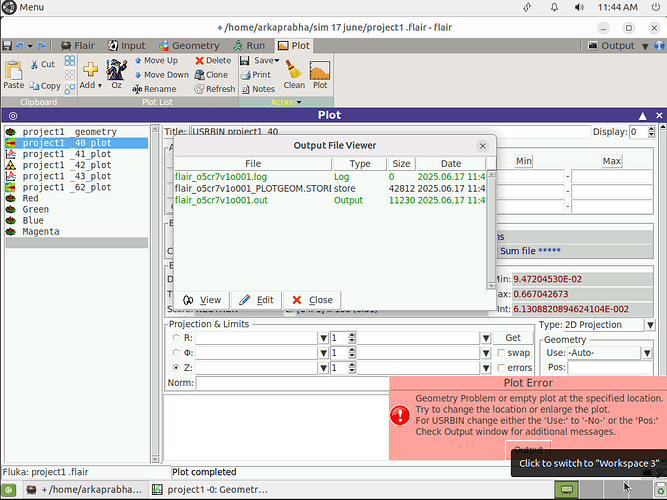The width and height of the screenshot is (667, 500).
Task: Switch to the Output tab
Action: pyautogui.click(x=611, y=46)
